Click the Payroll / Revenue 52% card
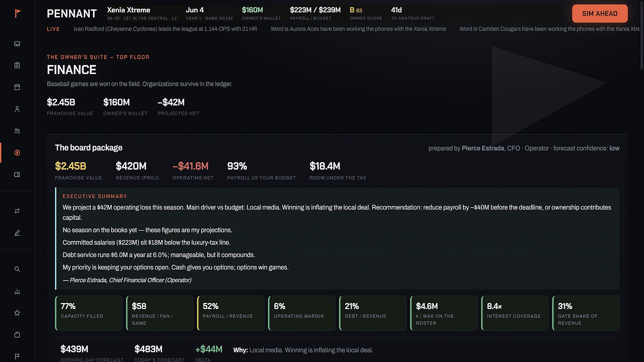 231,313
